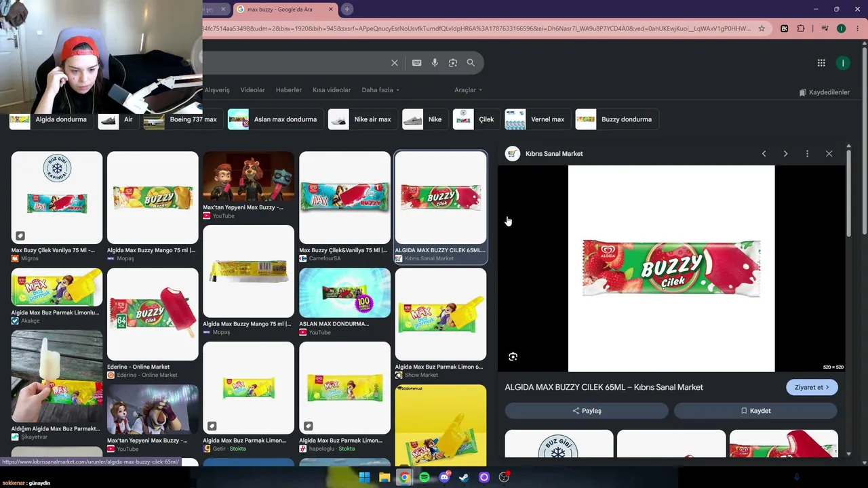Click the browser address bar URL
This screenshot has height=488, width=868.
coord(477,28)
